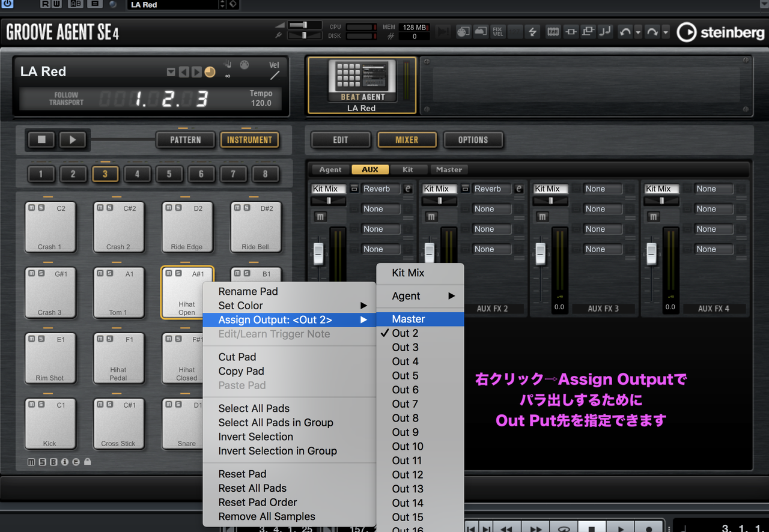Image resolution: width=769 pixels, height=532 pixels.
Task: Open Reverb editor 'e' on AUX FX 1
Action: click(408, 189)
